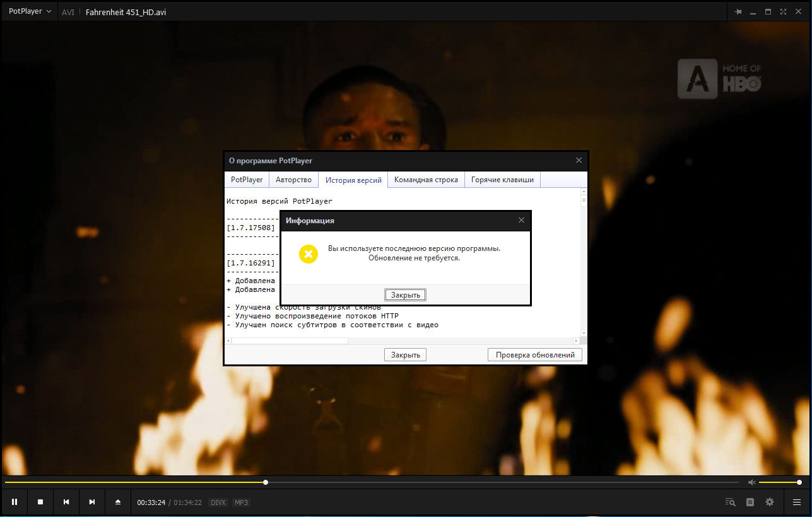
Task: Stop the video playback
Action: tap(40, 502)
